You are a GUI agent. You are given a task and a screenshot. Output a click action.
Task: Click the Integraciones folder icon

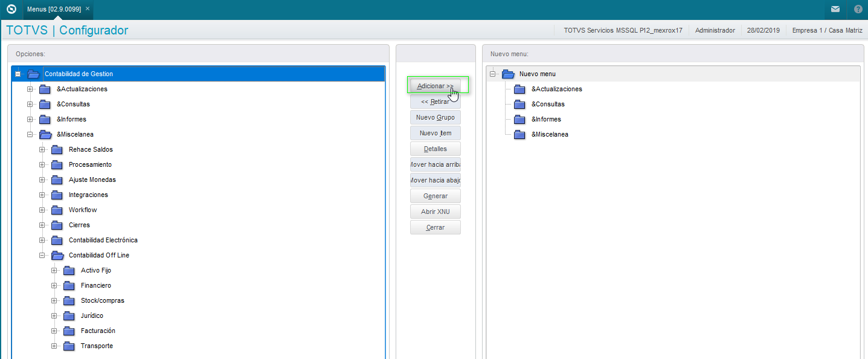coord(57,195)
